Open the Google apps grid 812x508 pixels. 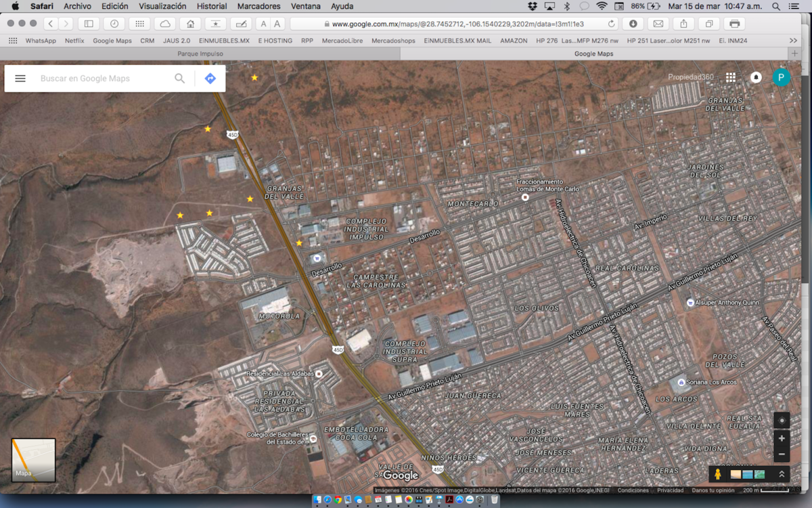click(x=731, y=77)
